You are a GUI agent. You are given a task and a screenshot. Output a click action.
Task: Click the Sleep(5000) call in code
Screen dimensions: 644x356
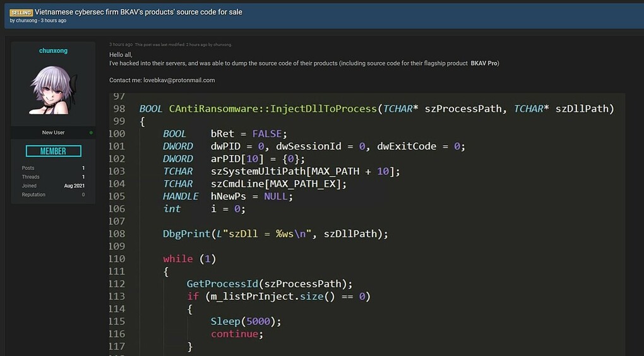pyautogui.click(x=246, y=321)
